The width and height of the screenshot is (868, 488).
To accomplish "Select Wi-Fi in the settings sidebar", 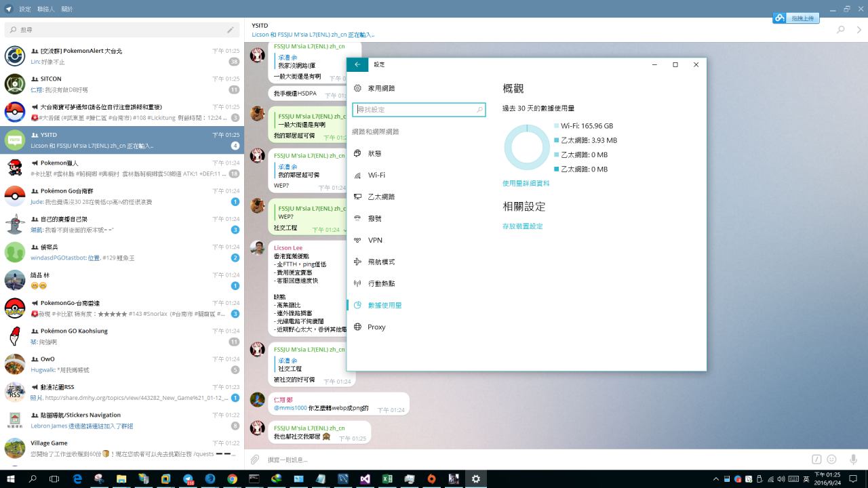I will click(x=376, y=175).
